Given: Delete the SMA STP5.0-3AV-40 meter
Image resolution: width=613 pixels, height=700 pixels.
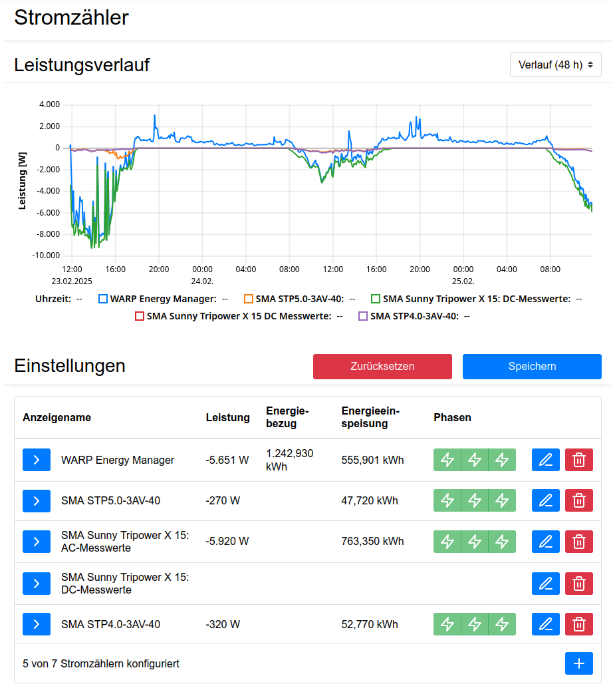Looking at the screenshot, I should pyautogui.click(x=578, y=500).
